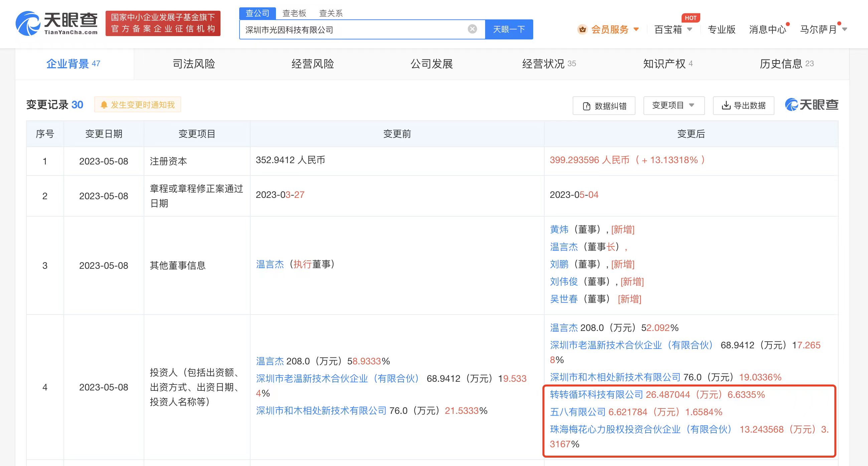Open 深圳市和木相处新技术有限公司 link in 变更前

tap(321, 411)
